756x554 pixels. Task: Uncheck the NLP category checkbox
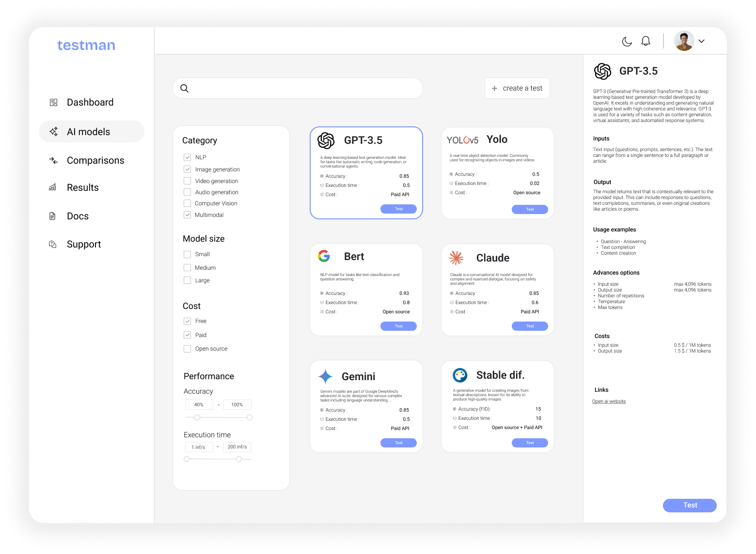(187, 157)
